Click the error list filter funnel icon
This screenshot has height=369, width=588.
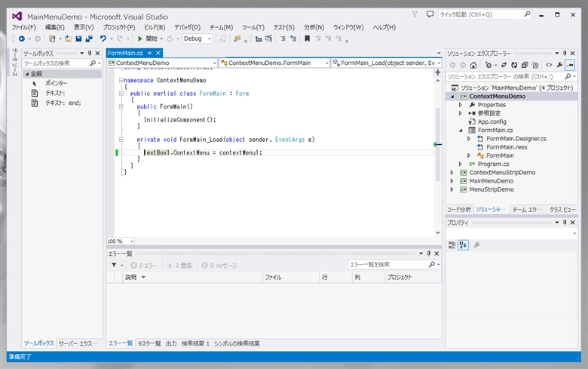[x=114, y=266]
